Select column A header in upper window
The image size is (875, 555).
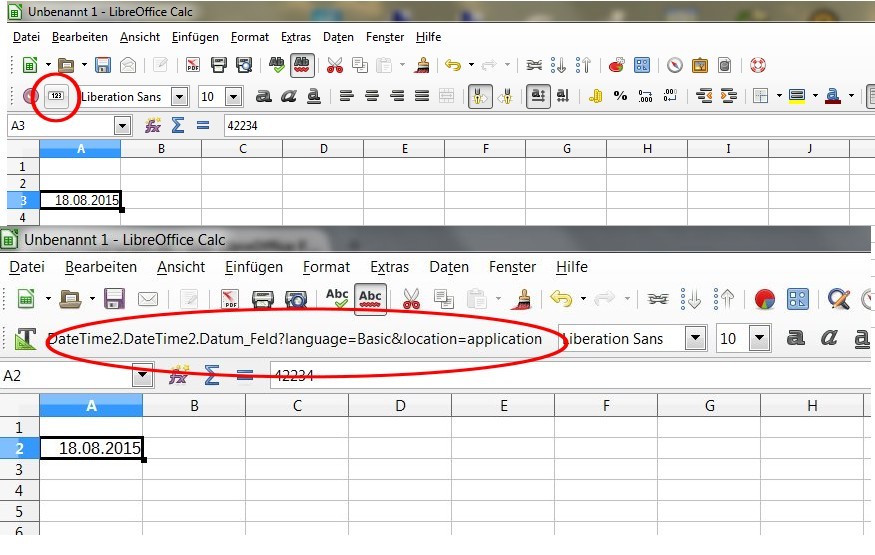(80, 149)
